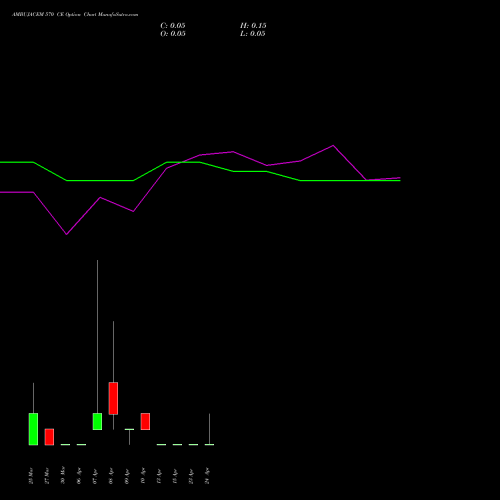500x500 pixels.
Task: Click the right end of the green indicator line
Action: pos(400,180)
